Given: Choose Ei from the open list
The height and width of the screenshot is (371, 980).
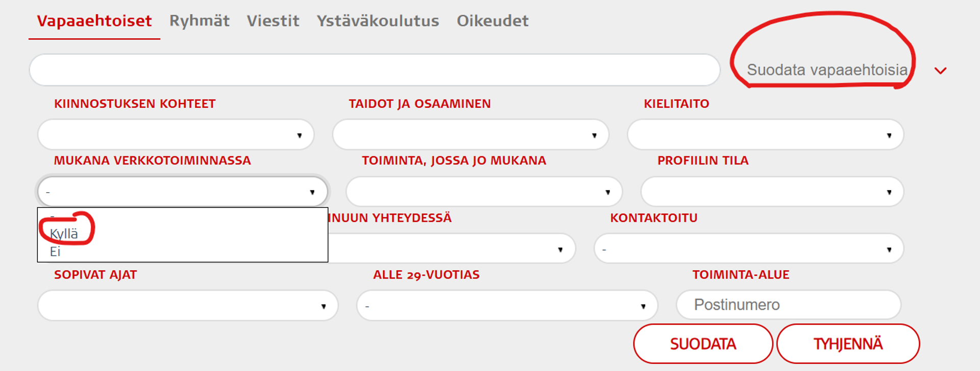Looking at the screenshot, I should [55, 251].
